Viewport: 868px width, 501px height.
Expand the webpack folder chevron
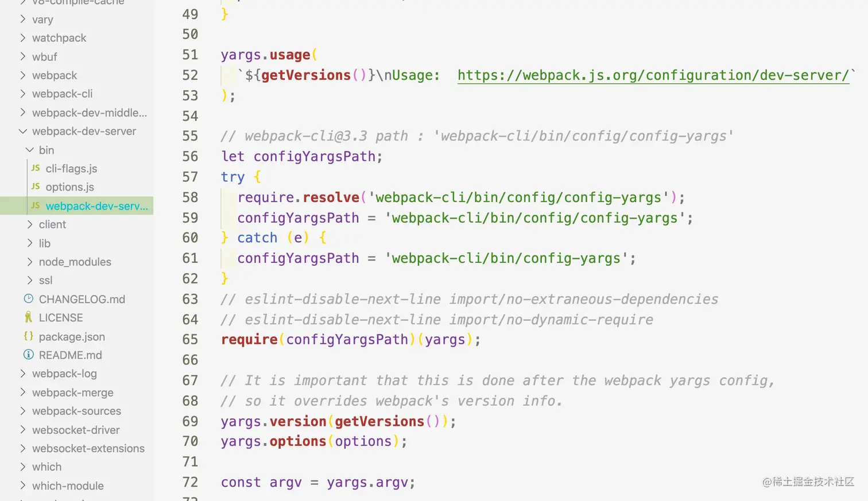tap(22, 75)
